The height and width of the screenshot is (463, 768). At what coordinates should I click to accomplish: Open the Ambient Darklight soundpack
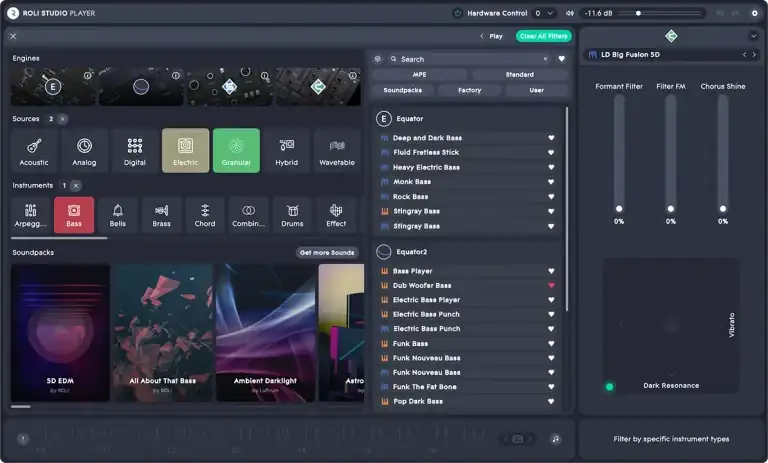(265, 333)
